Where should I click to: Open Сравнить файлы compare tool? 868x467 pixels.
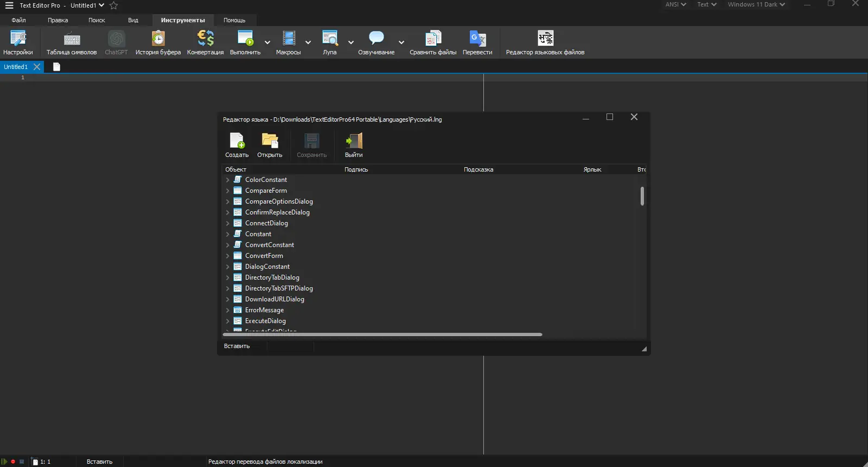click(x=433, y=43)
